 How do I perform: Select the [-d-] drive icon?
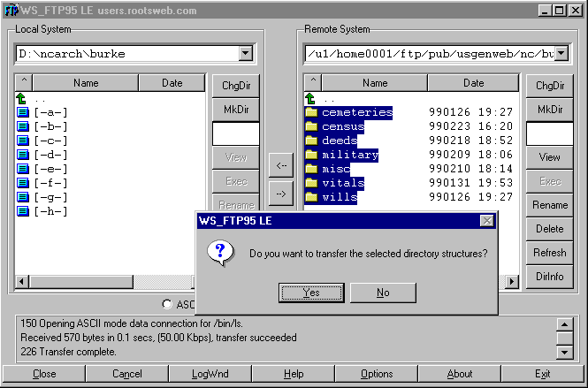coord(23,155)
